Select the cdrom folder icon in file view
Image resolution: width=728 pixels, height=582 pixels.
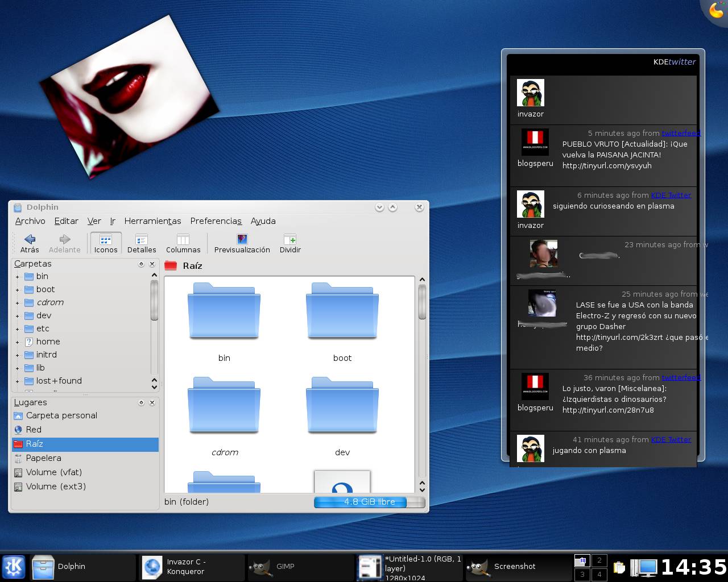tap(224, 405)
